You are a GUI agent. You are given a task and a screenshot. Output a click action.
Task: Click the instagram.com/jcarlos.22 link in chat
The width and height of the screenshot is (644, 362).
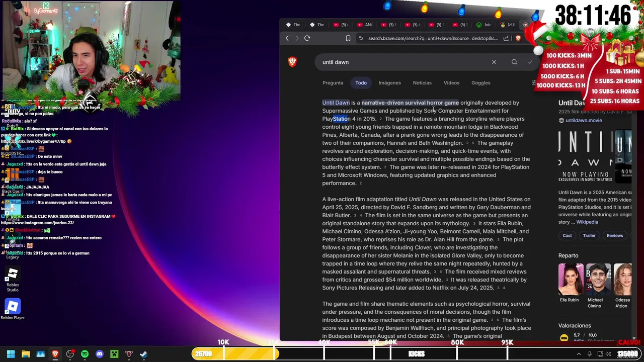(x=38, y=223)
